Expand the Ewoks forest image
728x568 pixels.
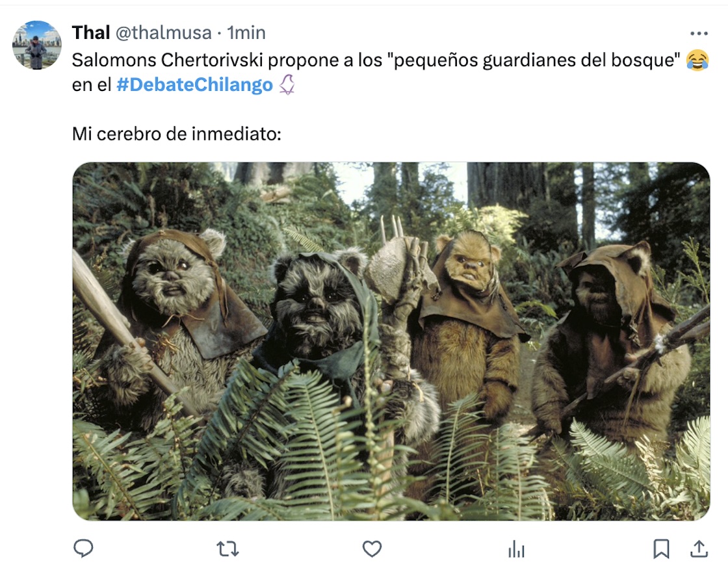pos(391,341)
